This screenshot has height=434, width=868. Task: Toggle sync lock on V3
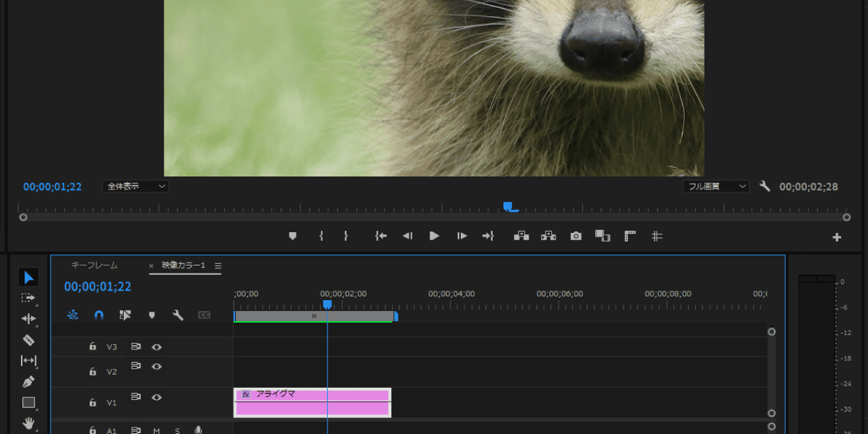coord(135,346)
